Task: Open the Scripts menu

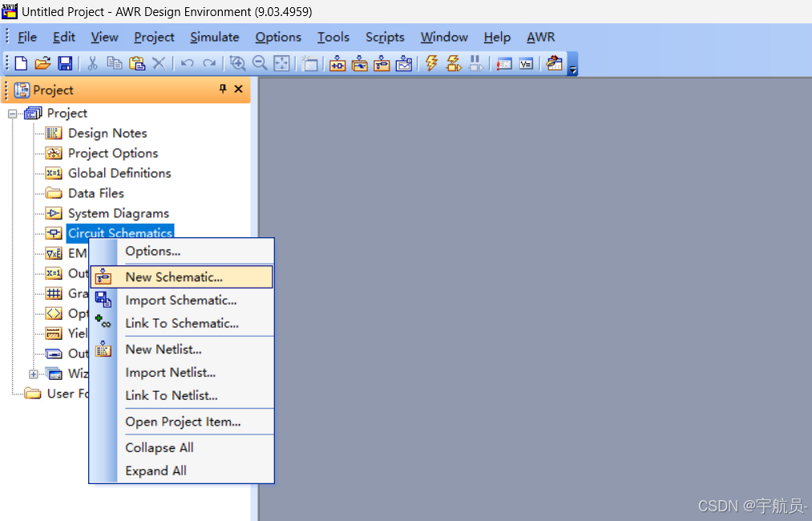Action: [385, 38]
